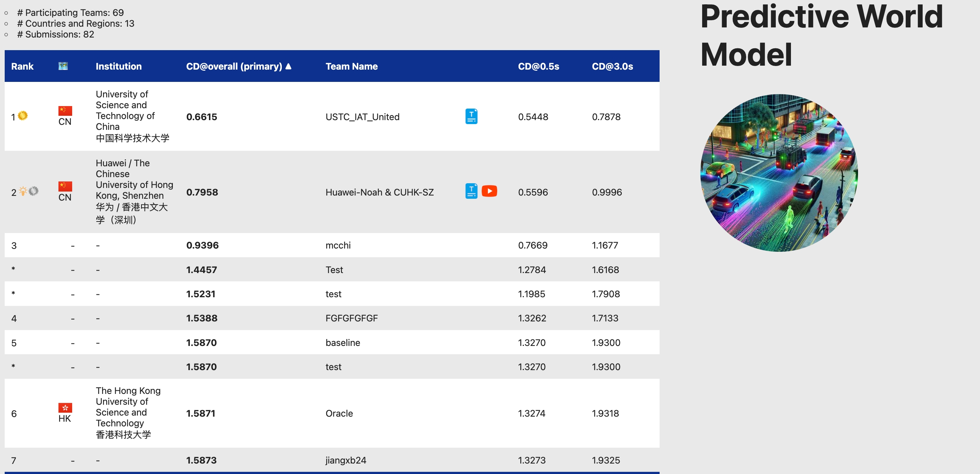Image resolution: width=980 pixels, height=474 pixels.
Task: Click the world map country column header icon
Action: click(63, 66)
